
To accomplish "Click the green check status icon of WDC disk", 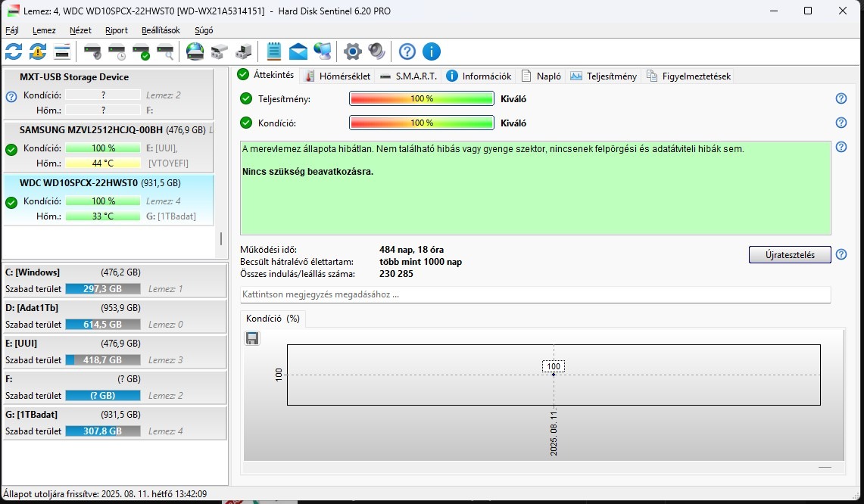I will click(11, 203).
